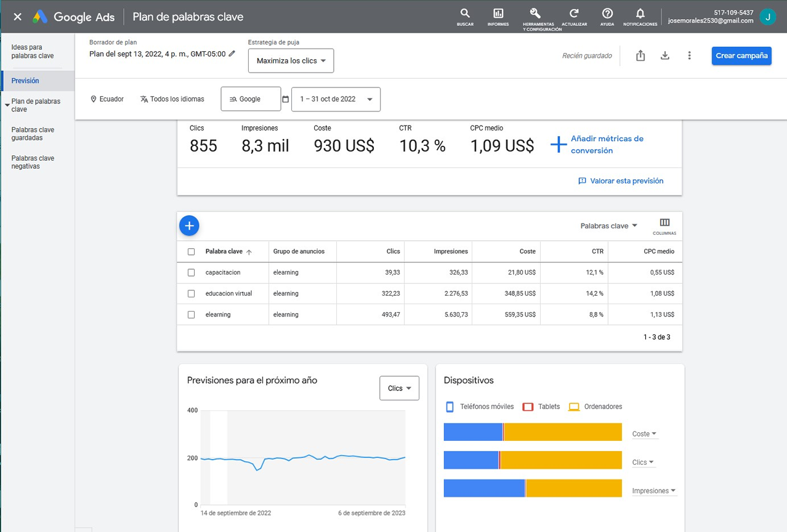Go to Ideas para palabras clave
Screen dimensions: 787x532
click(33, 52)
